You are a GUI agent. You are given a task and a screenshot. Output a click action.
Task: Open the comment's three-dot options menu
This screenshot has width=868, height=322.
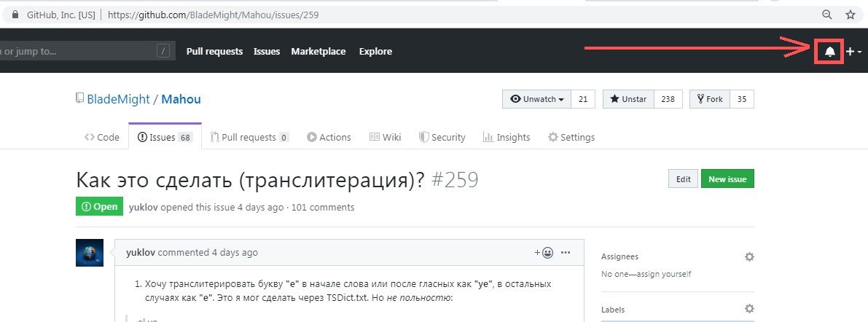pyautogui.click(x=566, y=253)
